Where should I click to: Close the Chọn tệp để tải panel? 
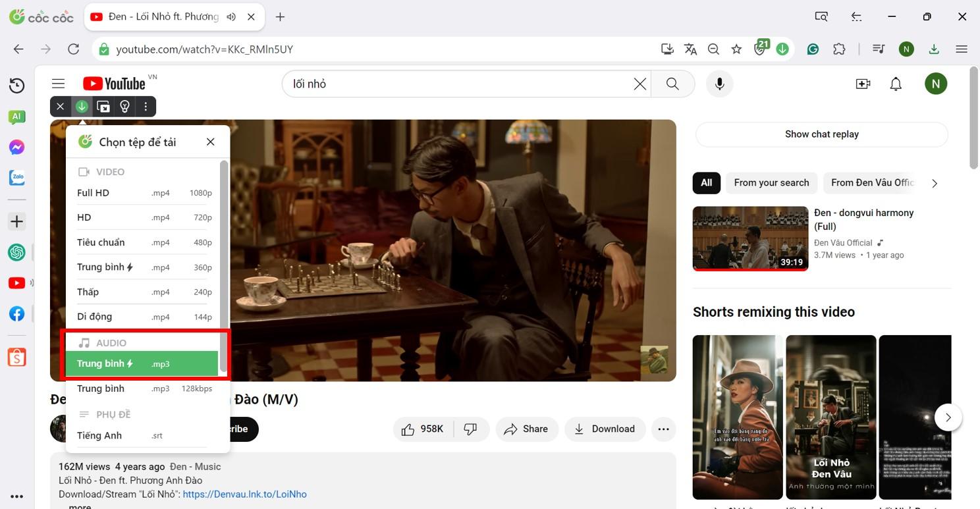click(x=210, y=142)
